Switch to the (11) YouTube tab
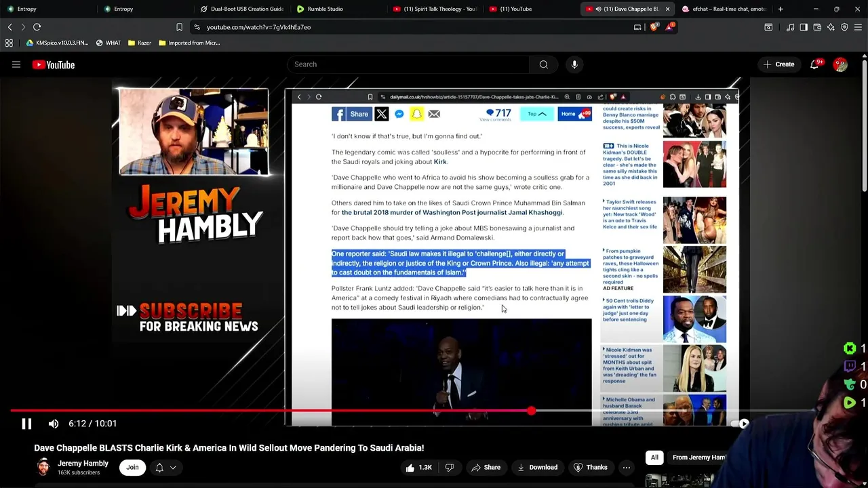 click(532, 9)
